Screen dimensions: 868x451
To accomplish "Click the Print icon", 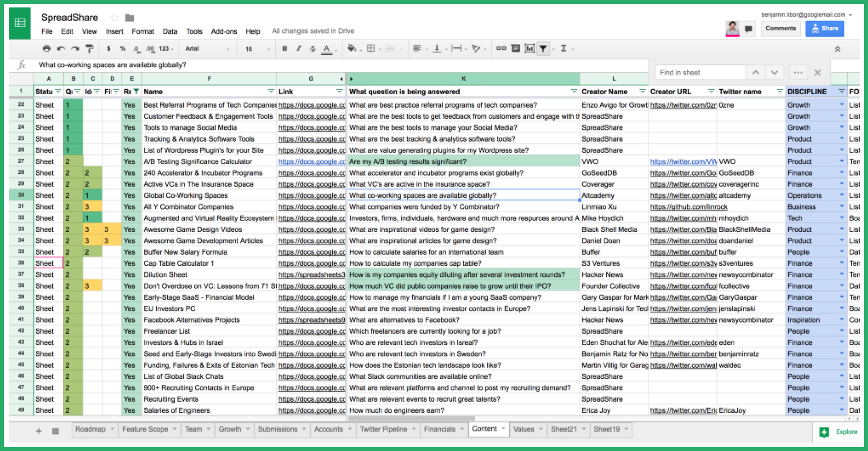I will coord(47,49).
